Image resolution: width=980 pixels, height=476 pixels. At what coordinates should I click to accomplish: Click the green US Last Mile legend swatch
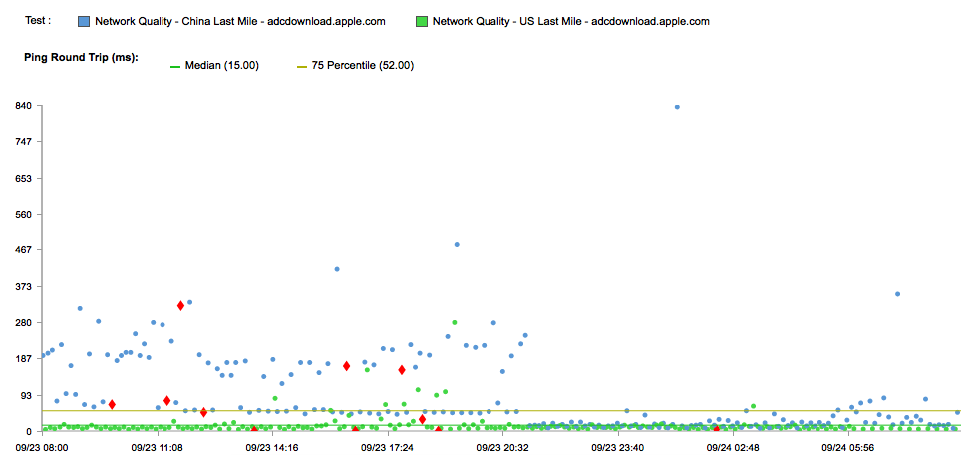click(x=422, y=21)
